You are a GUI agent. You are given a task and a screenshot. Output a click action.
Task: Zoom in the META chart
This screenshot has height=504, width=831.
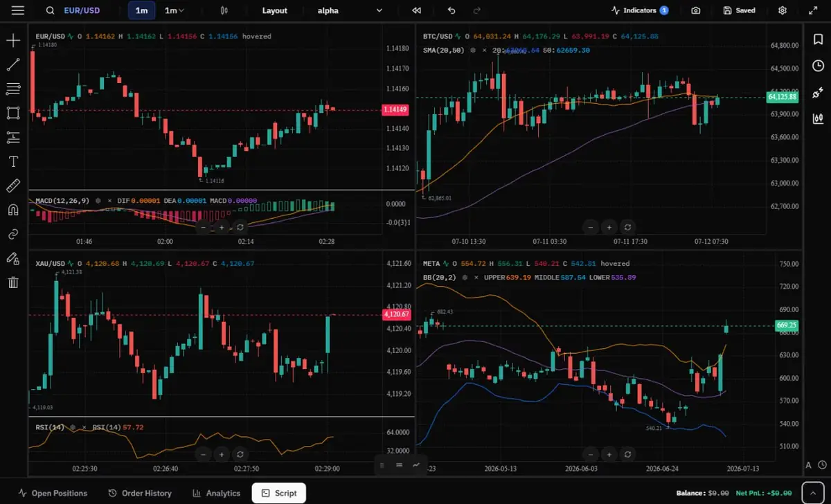tap(609, 455)
